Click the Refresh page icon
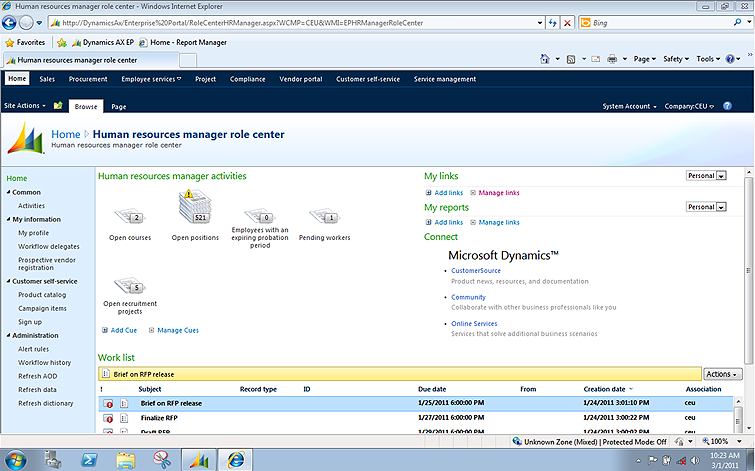The height and width of the screenshot is (471, 755). pos(552,23)
